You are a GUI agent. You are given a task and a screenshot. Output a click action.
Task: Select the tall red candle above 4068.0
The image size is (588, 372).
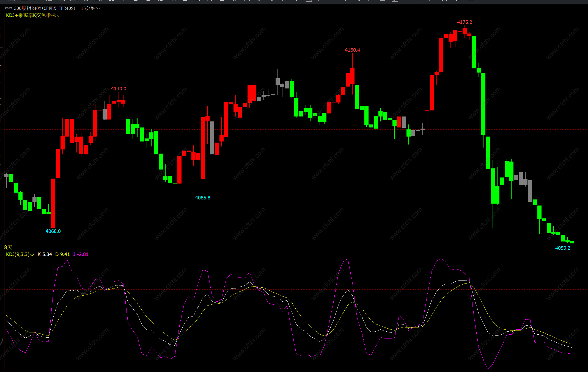(x=53, y=203)
